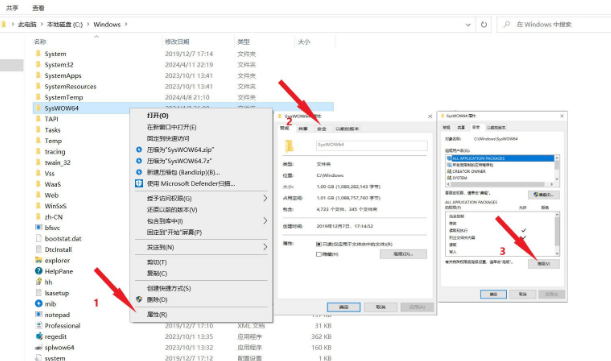
Task: Click the sort chevron above the 名称 column
Action: [x=96, y=37]
